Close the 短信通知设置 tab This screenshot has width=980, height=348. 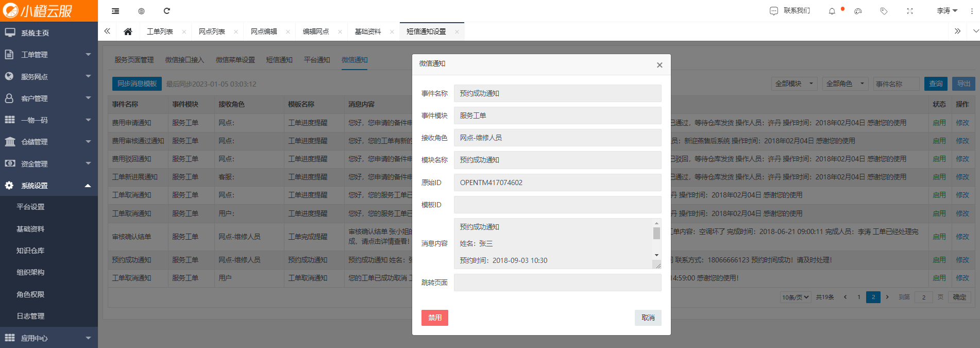(x=457, y=32)
